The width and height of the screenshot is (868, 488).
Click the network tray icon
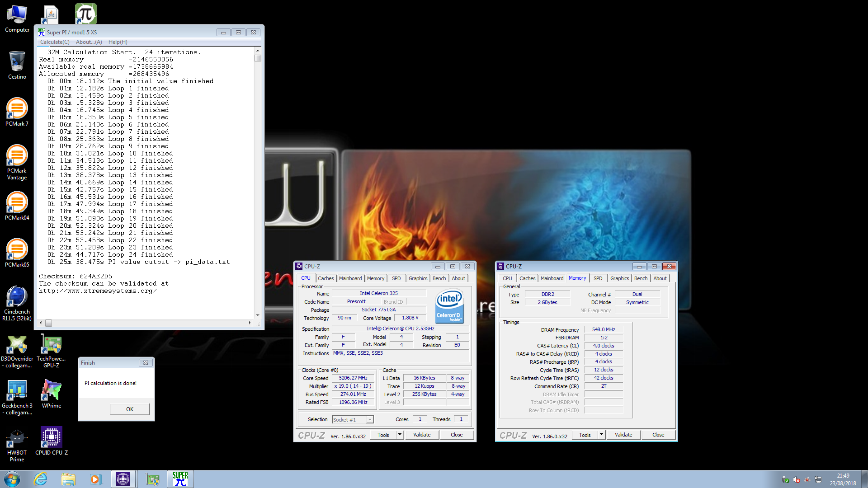coord(818,480)
